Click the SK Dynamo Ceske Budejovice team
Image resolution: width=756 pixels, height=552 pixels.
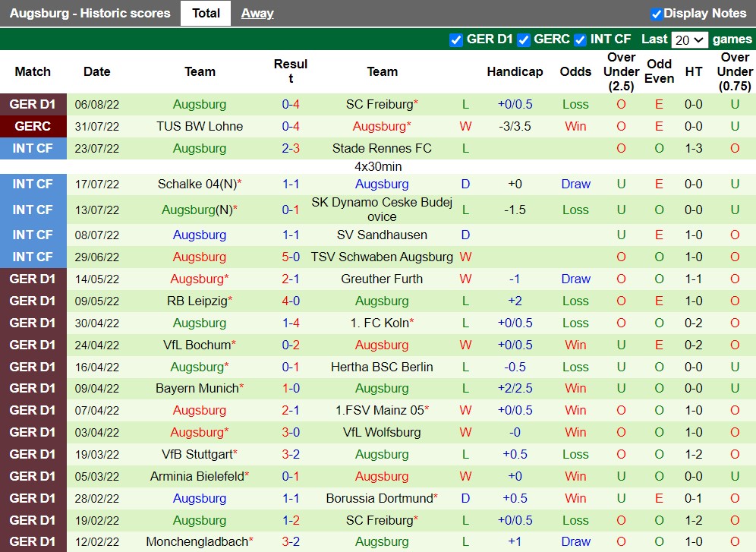click(382, 209)
